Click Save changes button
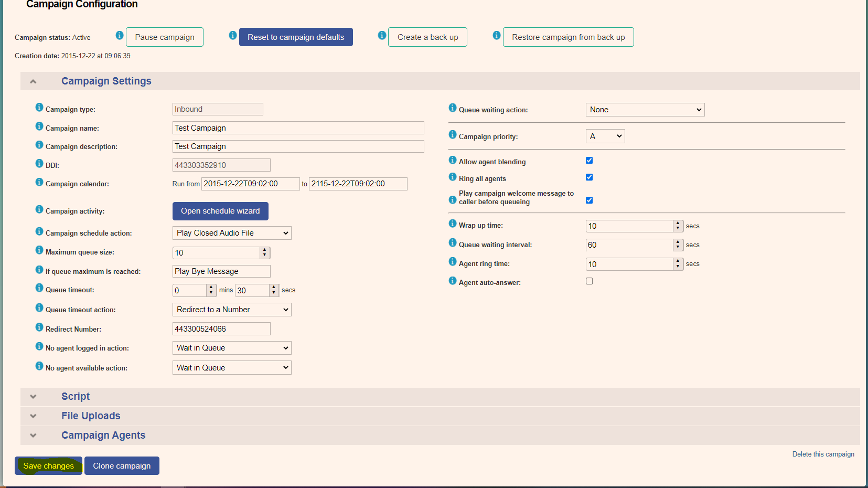Screen dimensions: 868x488 (x=48, y=466)
